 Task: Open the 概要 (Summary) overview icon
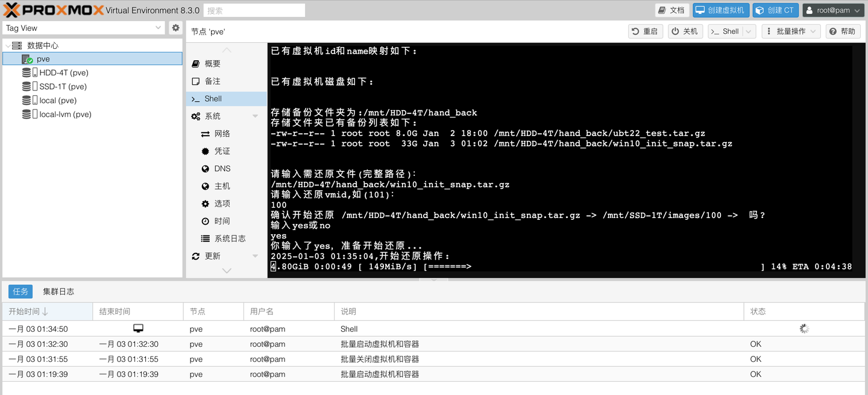194,63
